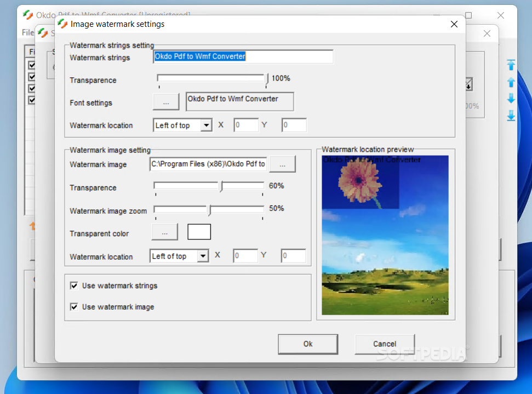
Task: Browse for Watermark image file
Action: click(282, 164)
